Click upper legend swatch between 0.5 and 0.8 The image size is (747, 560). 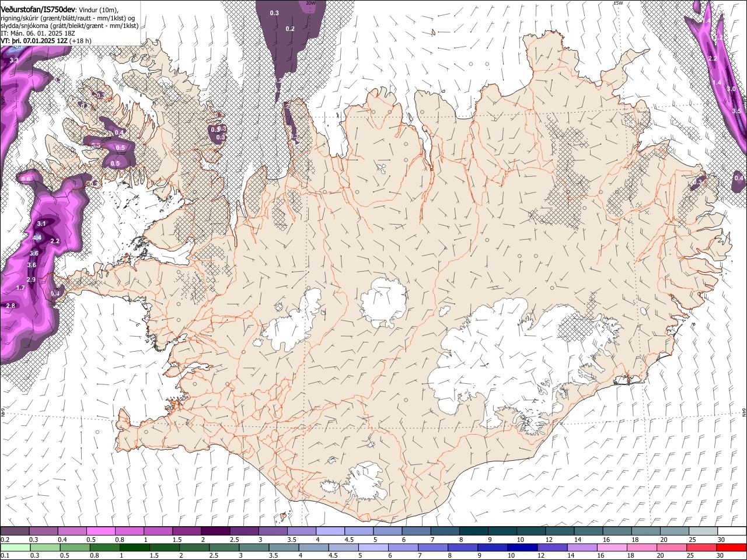click(100, 531)
